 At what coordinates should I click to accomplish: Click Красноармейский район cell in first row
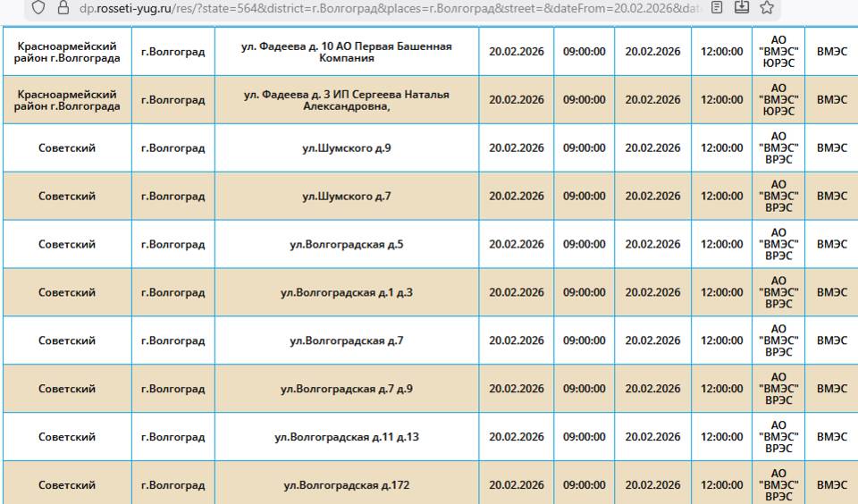click(67, 52)
